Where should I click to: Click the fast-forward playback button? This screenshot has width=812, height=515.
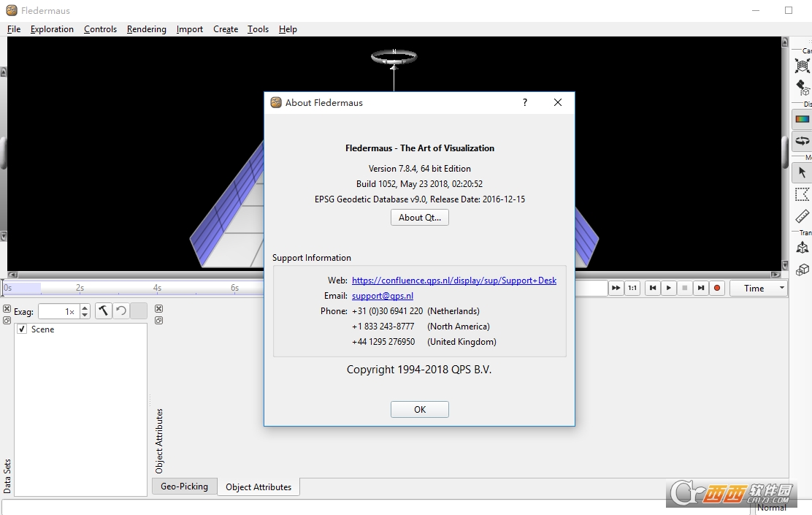pos(616,288)
